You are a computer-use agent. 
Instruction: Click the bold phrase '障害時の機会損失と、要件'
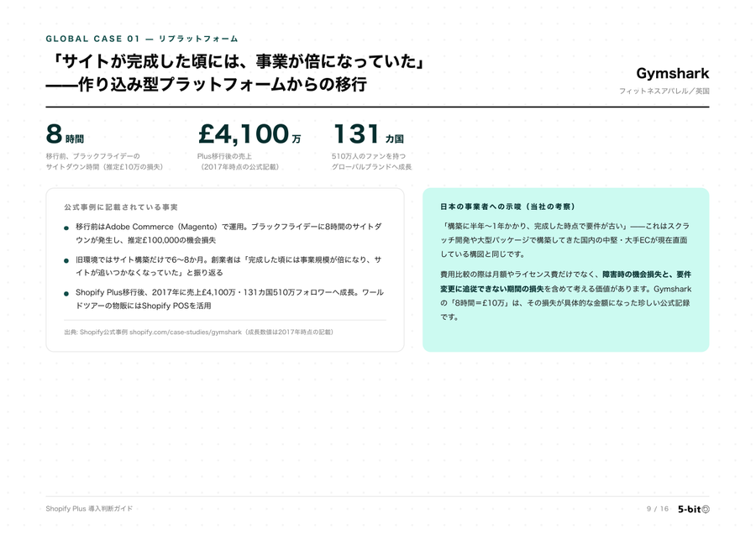(647, 275)
